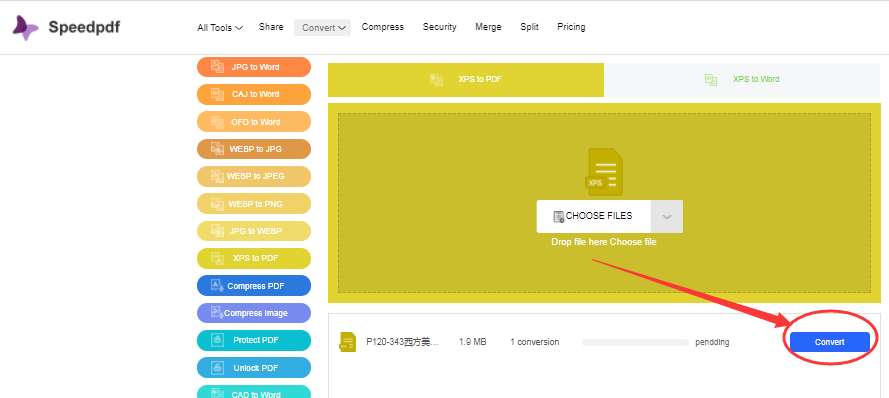Click the uploaded file's document icon

click(x=347, y=342)
